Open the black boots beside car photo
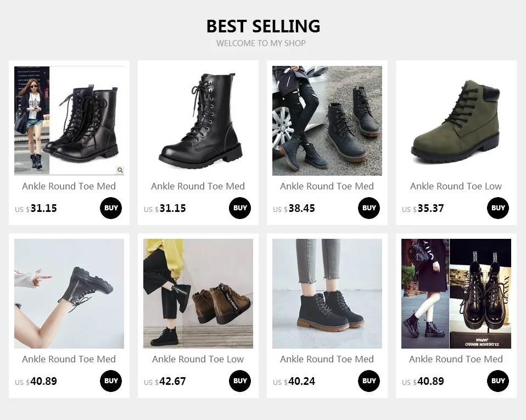The height and width of the screenshot is (420, 526). pos(327,121)
